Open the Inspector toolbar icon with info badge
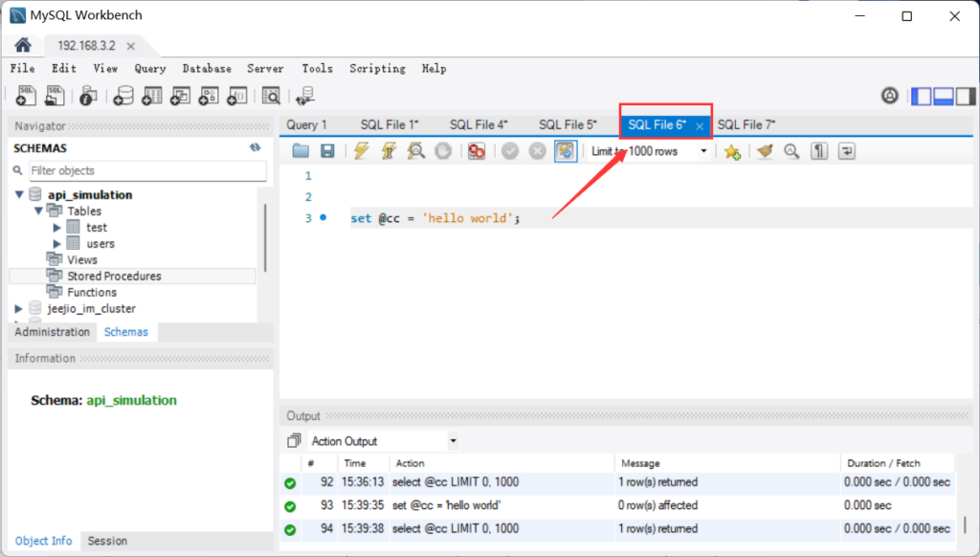Image resolution: width=980 pixels, height=557 pixels. [x=88, y=95]
